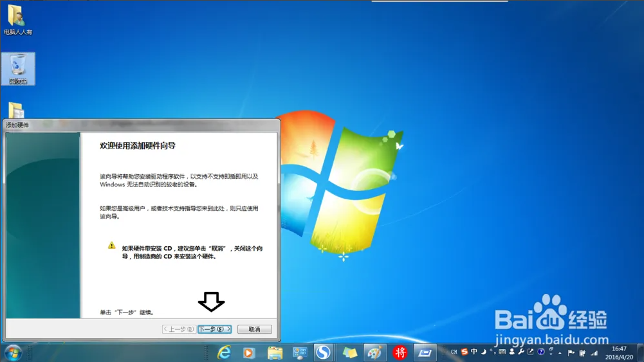Launch Internet Explorer from the taskbar
Image resolution: width=644 pixels, height=362 pixels.
tap(224, 352)
